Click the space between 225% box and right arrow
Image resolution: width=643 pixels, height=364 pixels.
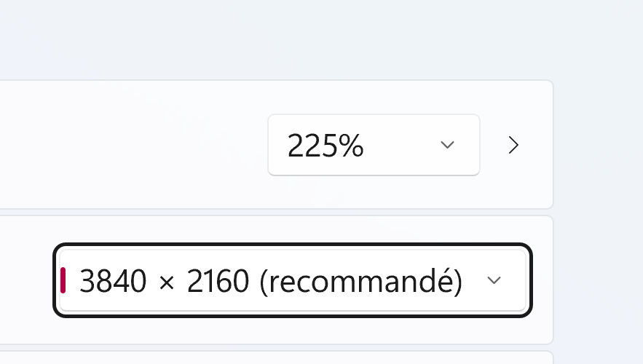point(492,145)
